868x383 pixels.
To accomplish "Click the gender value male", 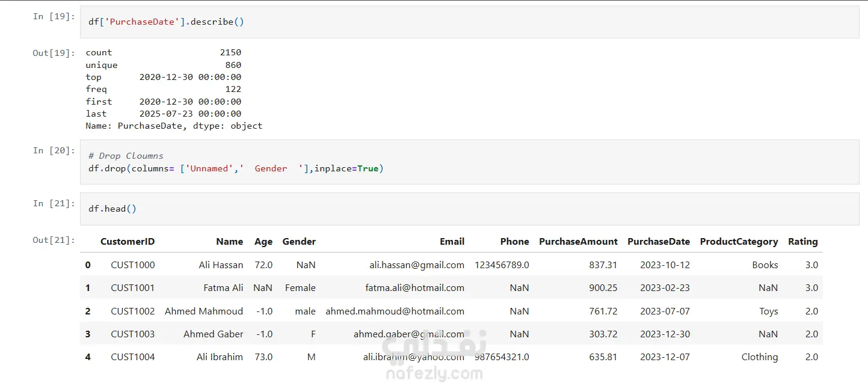I will tap(306, 311).
